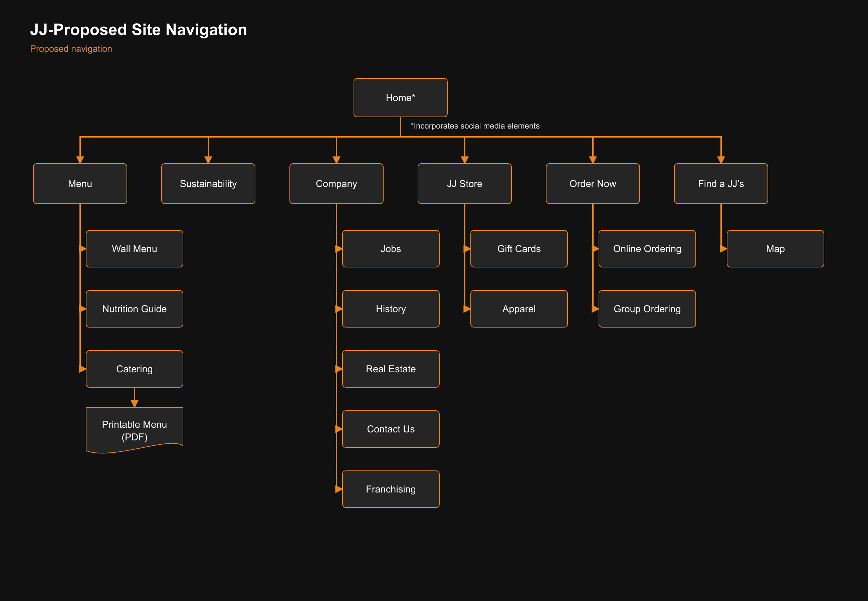Viewport: 868px width, 601px height.
Task: Click the Menu box
Action: [80, 184]
